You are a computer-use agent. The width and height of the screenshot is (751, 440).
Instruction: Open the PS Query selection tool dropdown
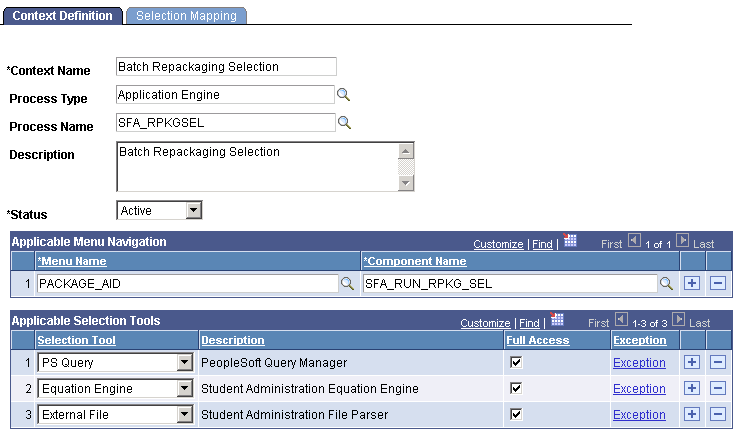(x=184, y=362)
